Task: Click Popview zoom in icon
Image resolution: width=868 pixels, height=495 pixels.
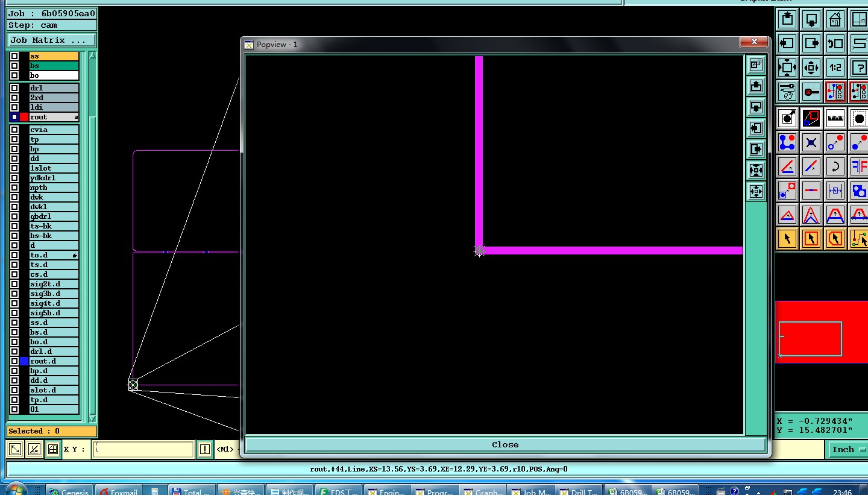Action: (x=756, y=171)
